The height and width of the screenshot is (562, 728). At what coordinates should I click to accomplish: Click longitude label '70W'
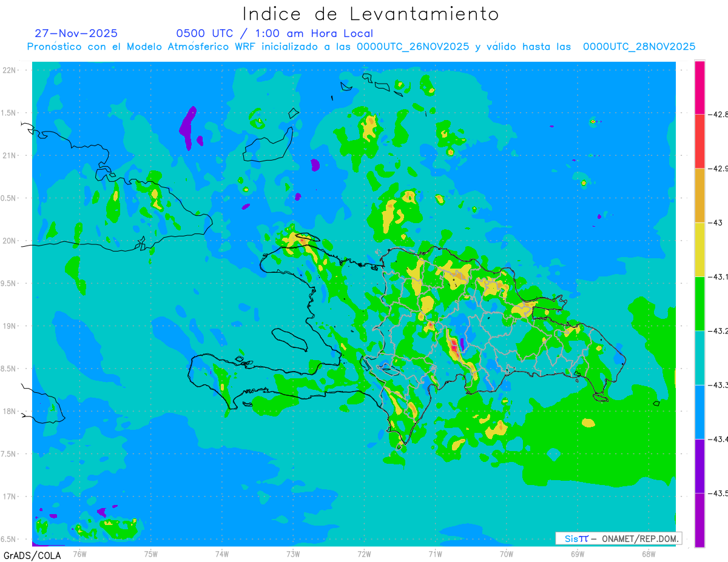tap(507, 554)
